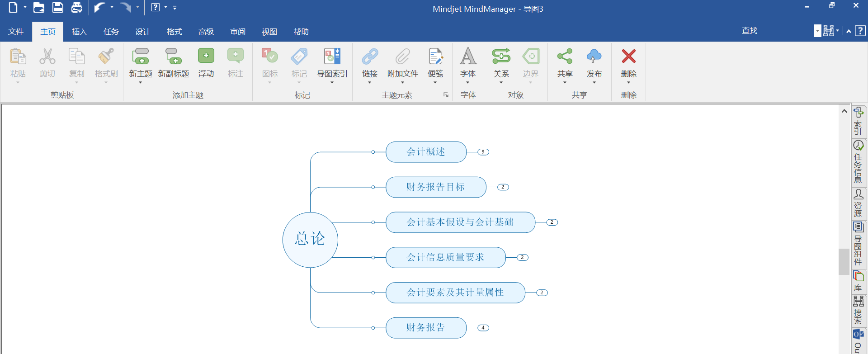Image resolution: width=868 pixels, height=354 pixels.
Task: Open the 搜索 side panel
Action: point(859,310)
